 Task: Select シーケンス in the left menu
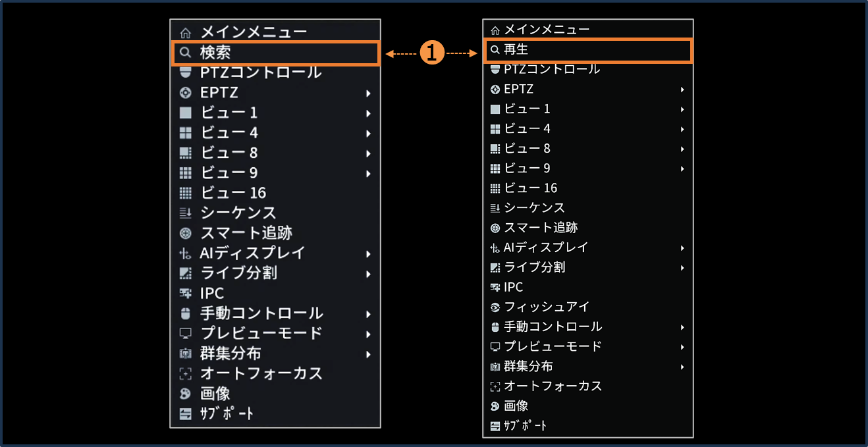point(238,213)
